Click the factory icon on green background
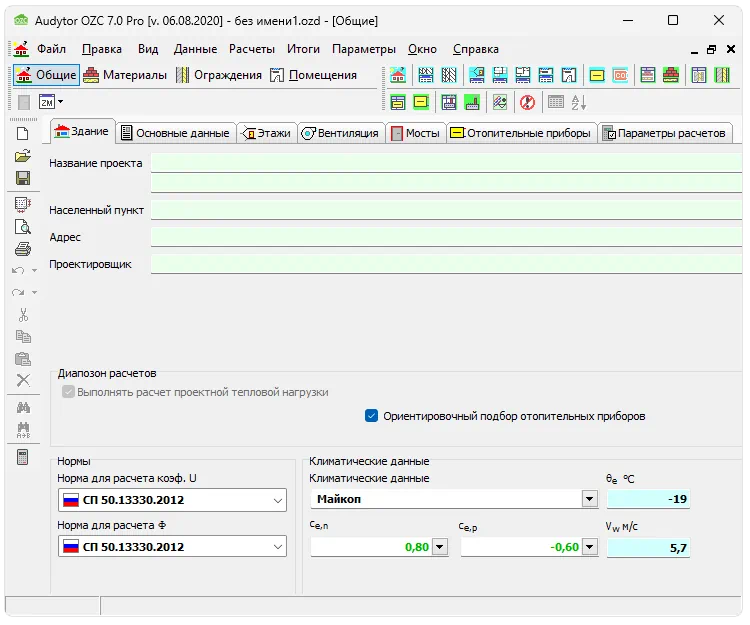Viewport: 750px width, 625px height. click(x=472, y=102)
